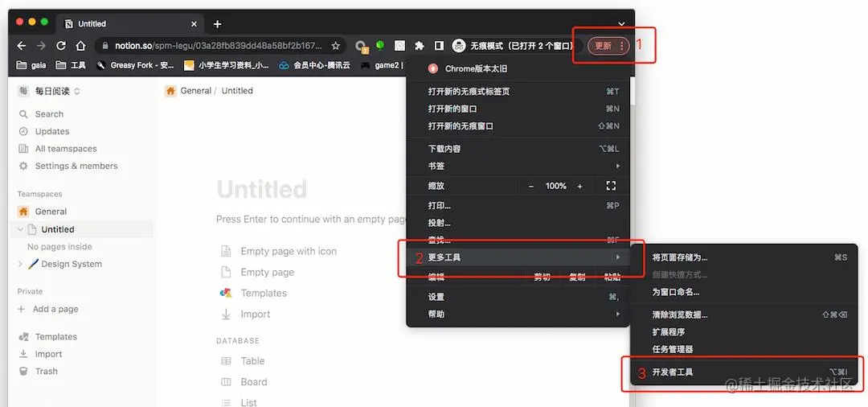The image size is (868, 407).
Task: Open 任务管理器 from submenu
Action: click(744, 349)
